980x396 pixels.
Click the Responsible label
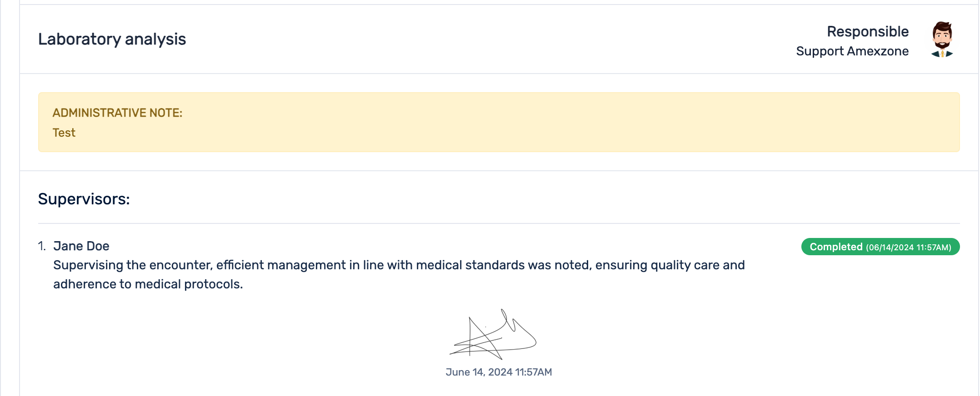(867, 31)
